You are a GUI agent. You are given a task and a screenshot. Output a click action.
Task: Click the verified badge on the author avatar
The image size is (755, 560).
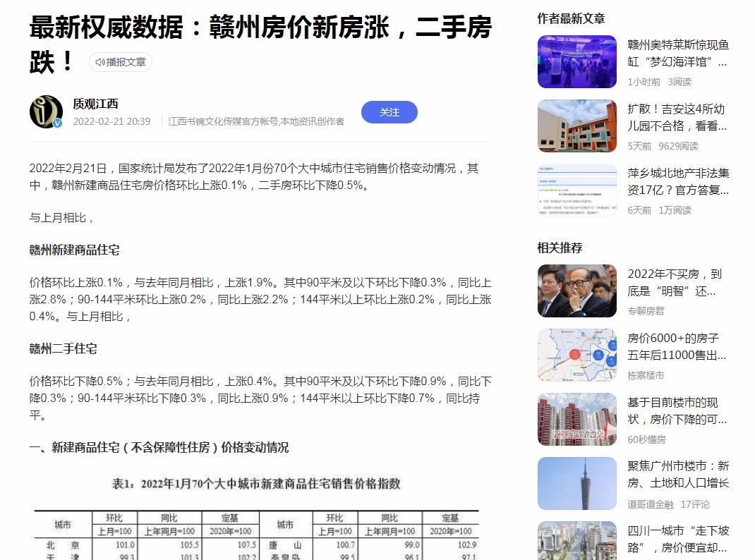(57, 123)
